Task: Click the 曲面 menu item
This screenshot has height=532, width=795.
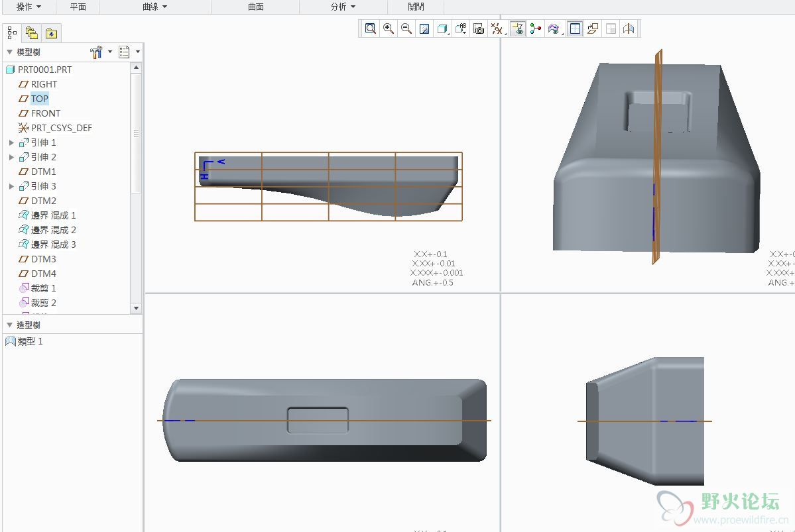Action: [x=256, y=7]
